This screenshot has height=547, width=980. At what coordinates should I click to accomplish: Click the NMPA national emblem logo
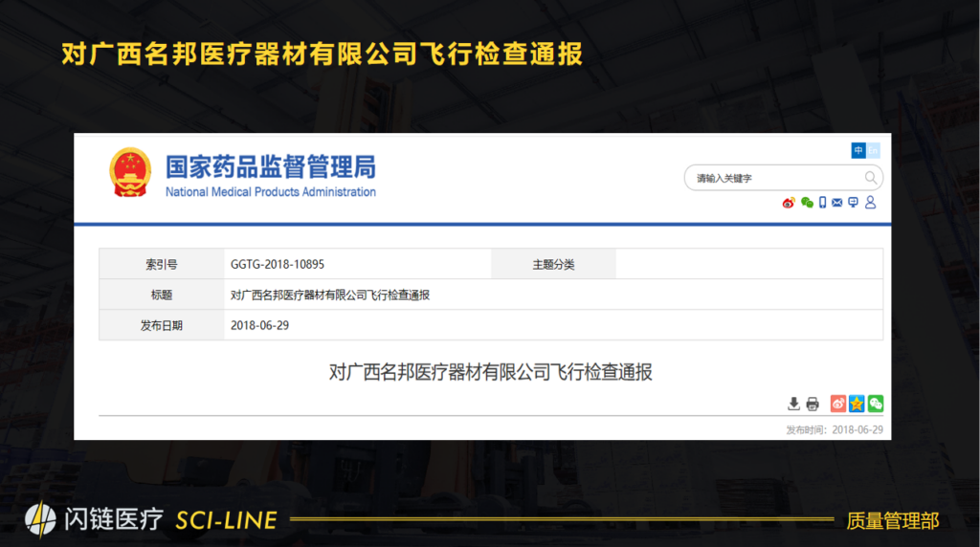(x=130, y=172)
